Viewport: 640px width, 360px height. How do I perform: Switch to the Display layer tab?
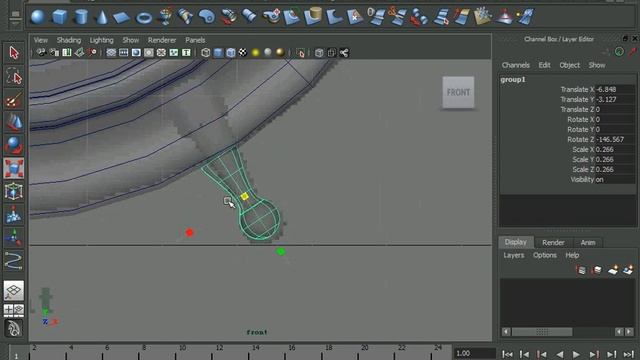pyautogui.click(x=516, y=242)
